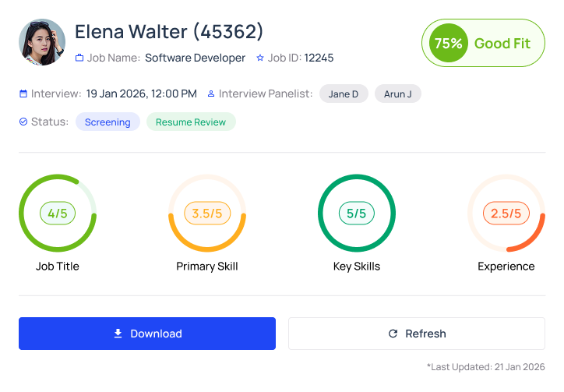The image size is (564, 392).
Task: Click the Key Skills 5/5 score ring
Action: [x=357, y=214]
